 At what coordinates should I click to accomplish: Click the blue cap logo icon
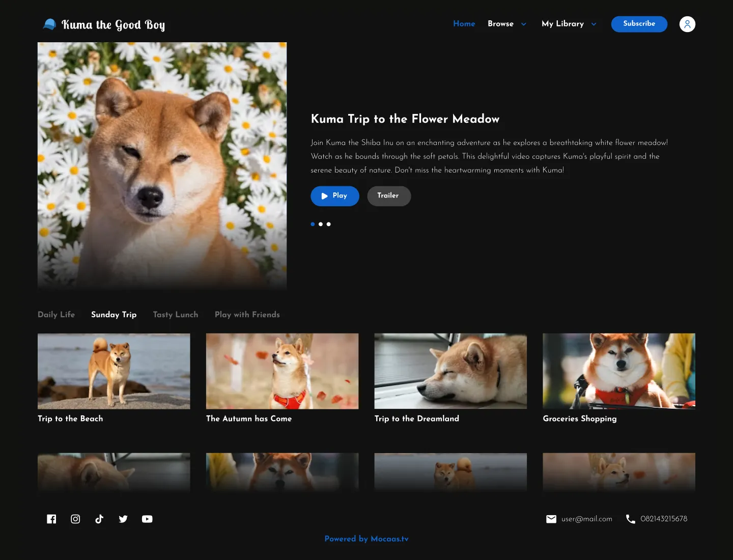[x=49, y=24]
